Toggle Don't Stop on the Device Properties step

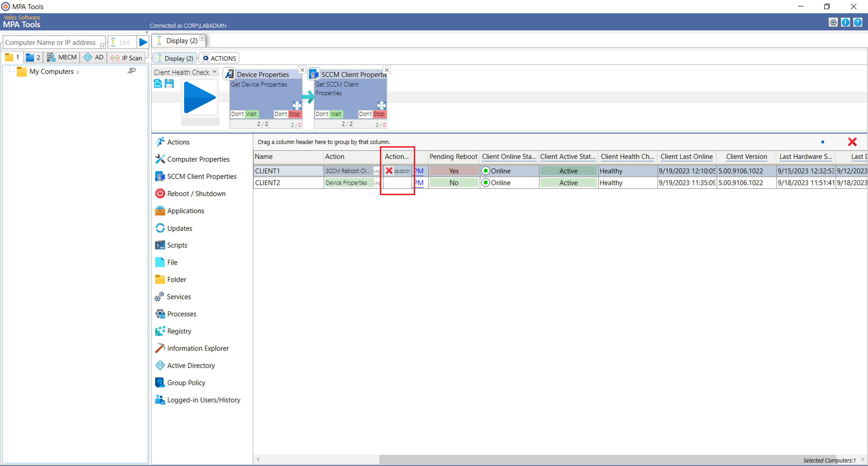(288, 114)
